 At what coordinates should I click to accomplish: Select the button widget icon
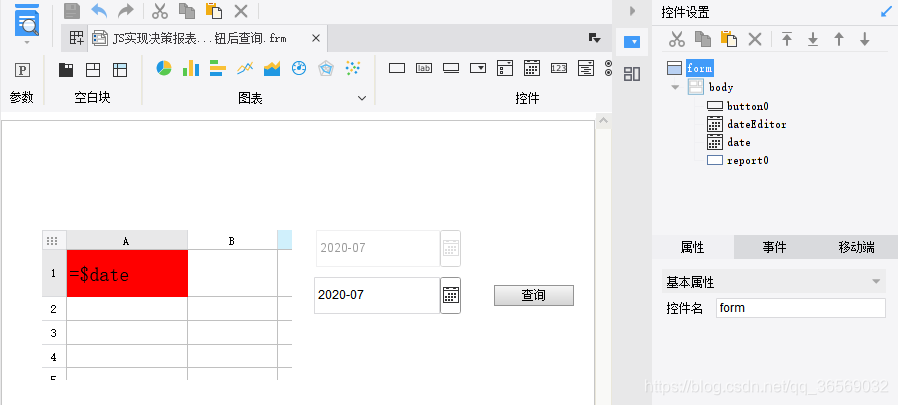click(x=451, y=68)
